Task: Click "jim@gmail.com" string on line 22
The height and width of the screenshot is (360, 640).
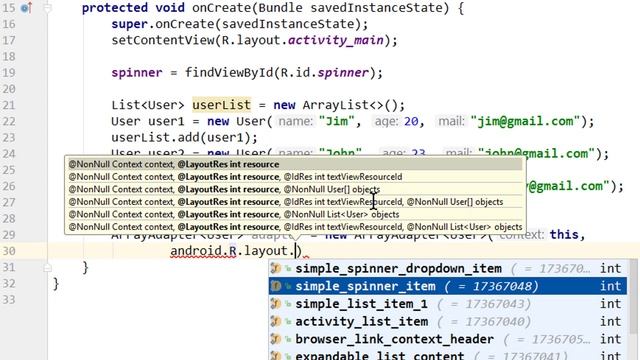Action: pos(525,121)
